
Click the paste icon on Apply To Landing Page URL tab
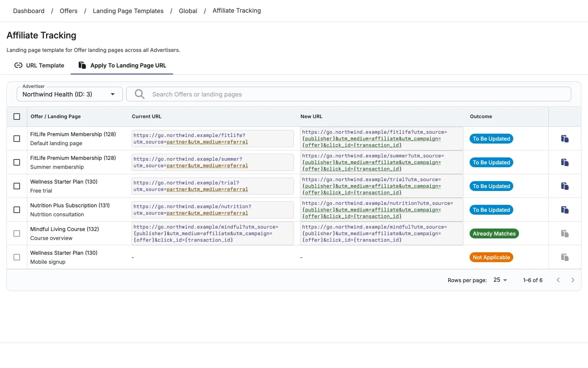coord(82,65)
